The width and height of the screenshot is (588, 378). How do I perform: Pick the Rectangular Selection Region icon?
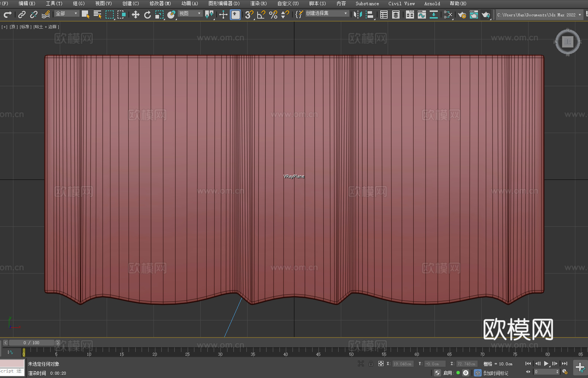pos(110,14)
